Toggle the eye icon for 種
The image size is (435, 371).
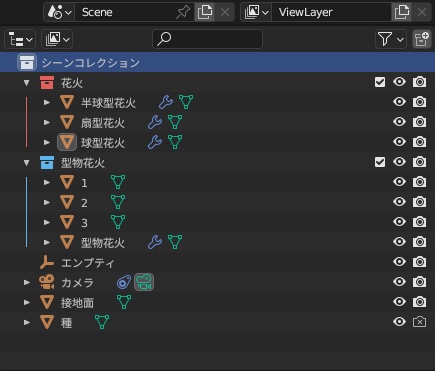coord(399,322)
